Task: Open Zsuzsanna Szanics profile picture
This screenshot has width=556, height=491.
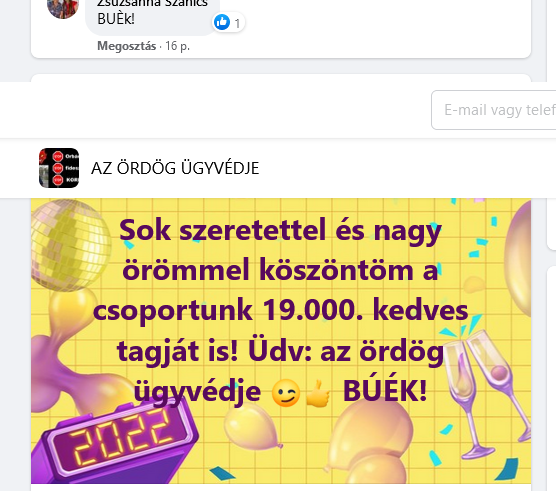Action: pos(63,7)
